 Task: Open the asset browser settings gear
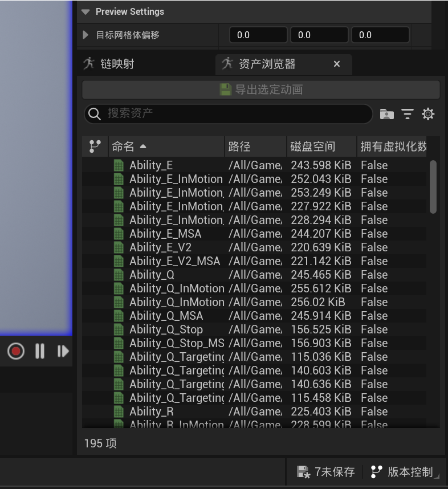pyautogui.click(x=428, y=114)
